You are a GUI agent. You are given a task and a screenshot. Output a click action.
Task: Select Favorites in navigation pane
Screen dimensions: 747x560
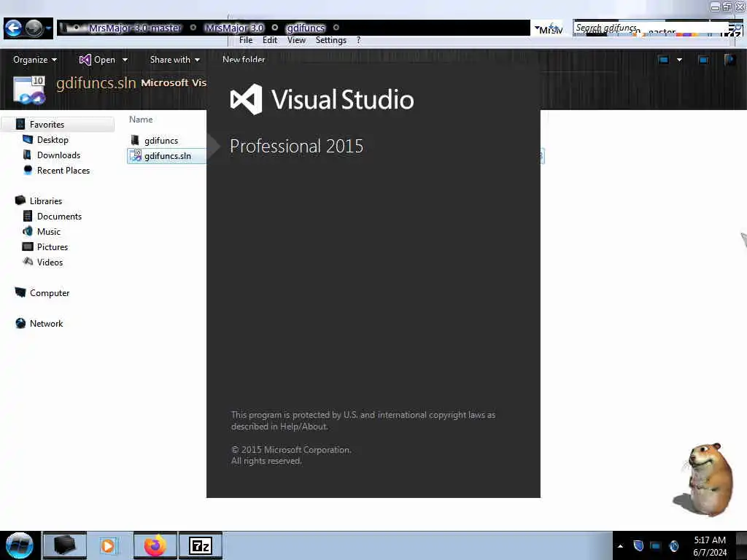pyautogui.click(x=47, y=125)
